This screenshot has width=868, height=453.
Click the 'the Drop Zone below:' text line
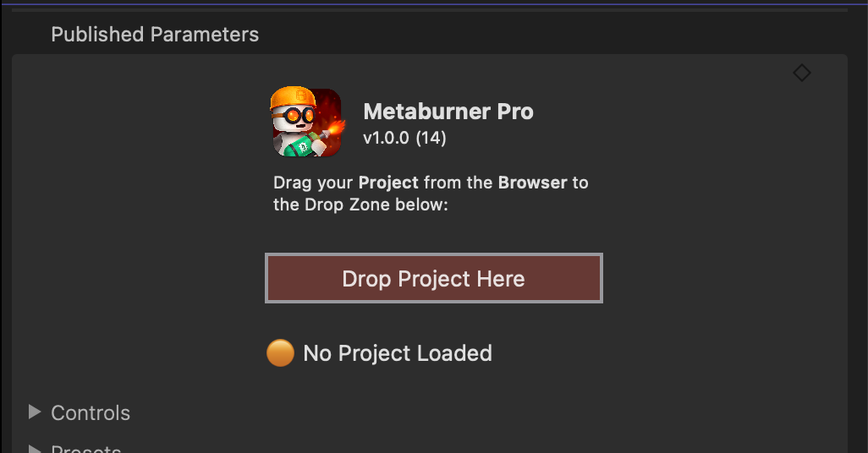tap(360, 205)
